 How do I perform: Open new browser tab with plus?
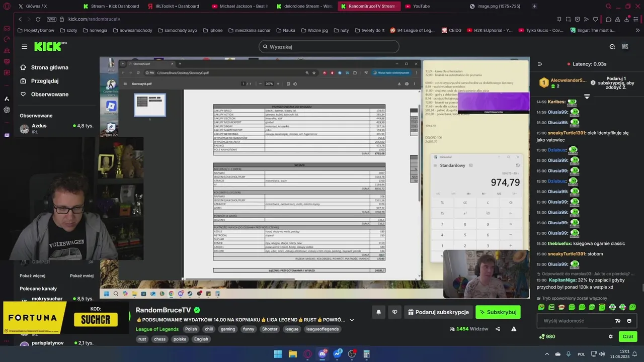coord(534,6)
